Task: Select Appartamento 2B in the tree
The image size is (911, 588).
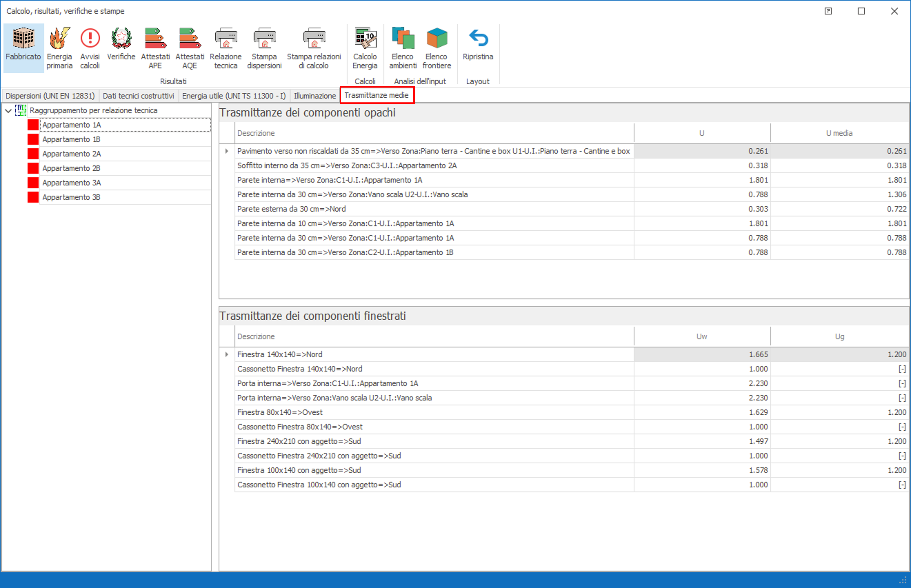Action: 72,168
